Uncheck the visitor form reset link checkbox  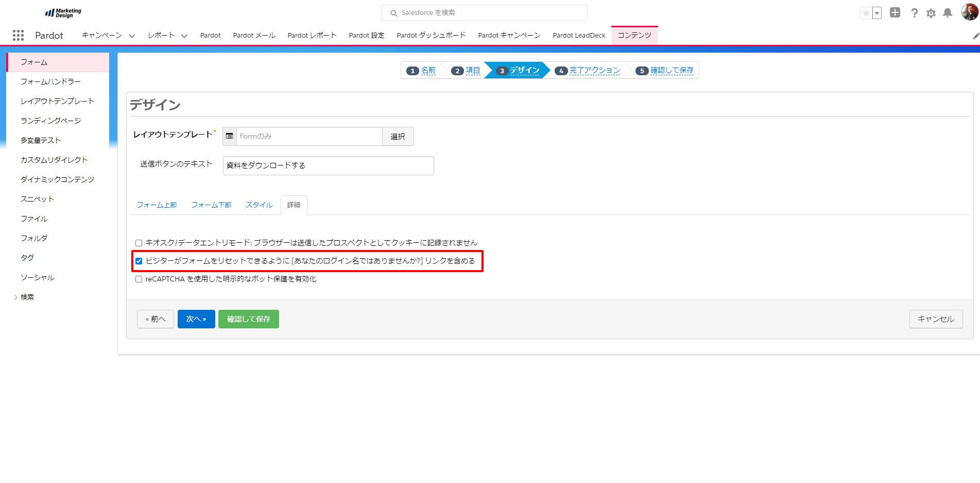coord(139,261)
